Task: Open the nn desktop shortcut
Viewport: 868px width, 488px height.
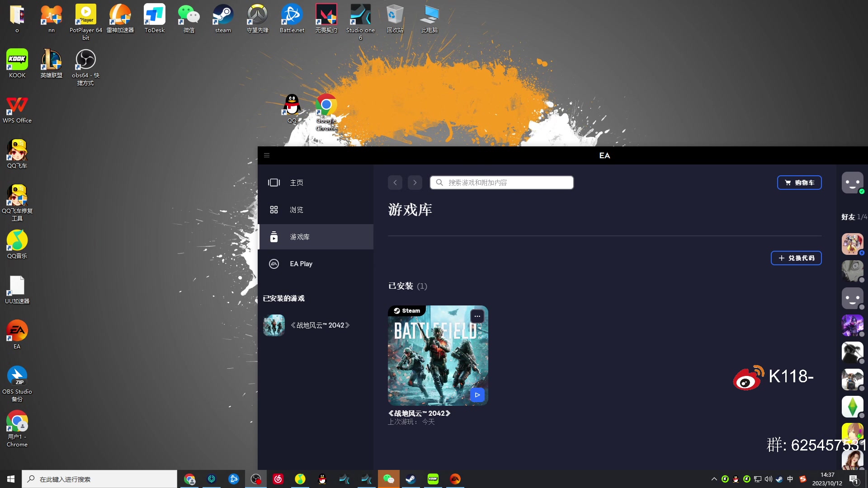Action: 52,19
